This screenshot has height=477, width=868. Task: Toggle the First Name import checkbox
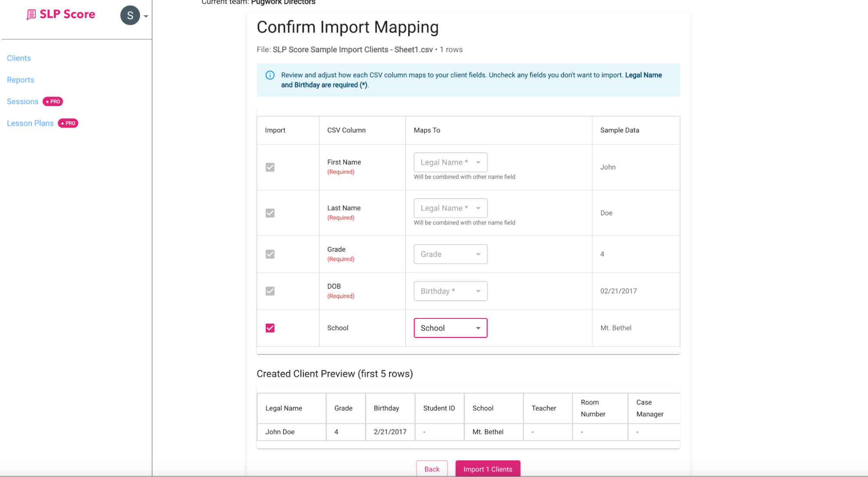pos(270,167)
